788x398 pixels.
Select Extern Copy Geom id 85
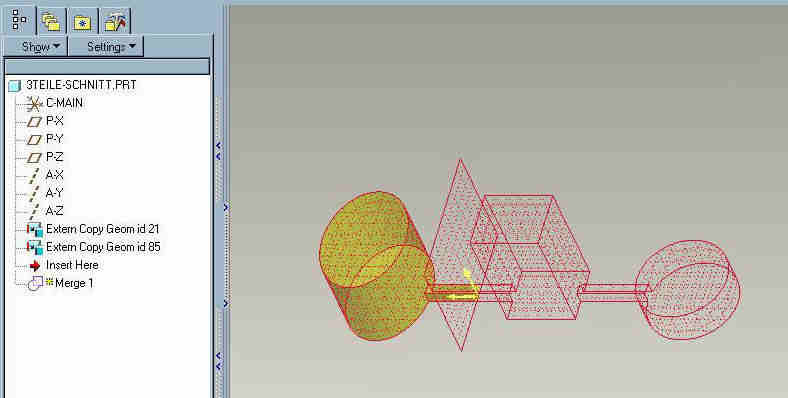[103, 247]
